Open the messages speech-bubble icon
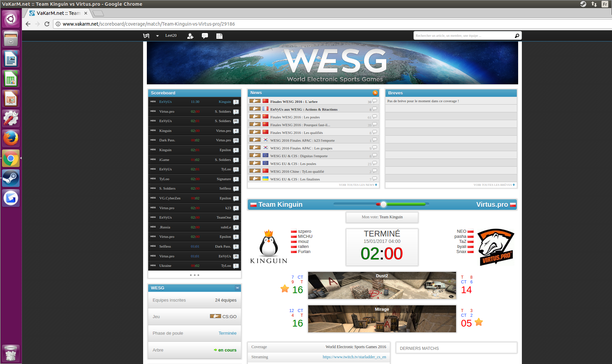The height and width of the screenshot is (364, 612). click(205, 36)
